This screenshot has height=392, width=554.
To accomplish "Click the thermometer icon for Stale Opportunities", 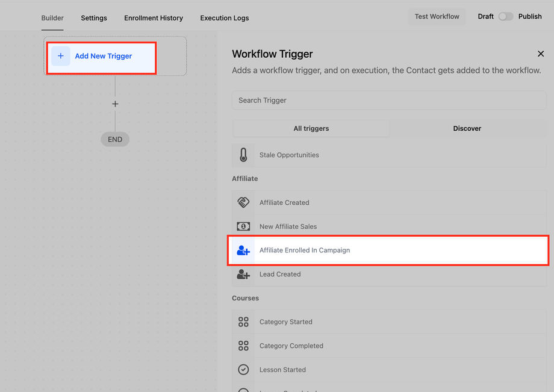I will click(x=243, y=155).
